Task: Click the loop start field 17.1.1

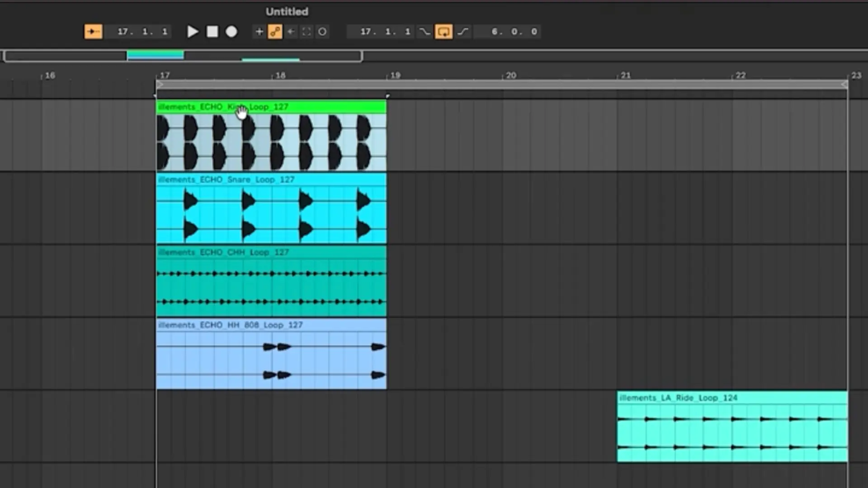Action: click(x=381, y=32)
